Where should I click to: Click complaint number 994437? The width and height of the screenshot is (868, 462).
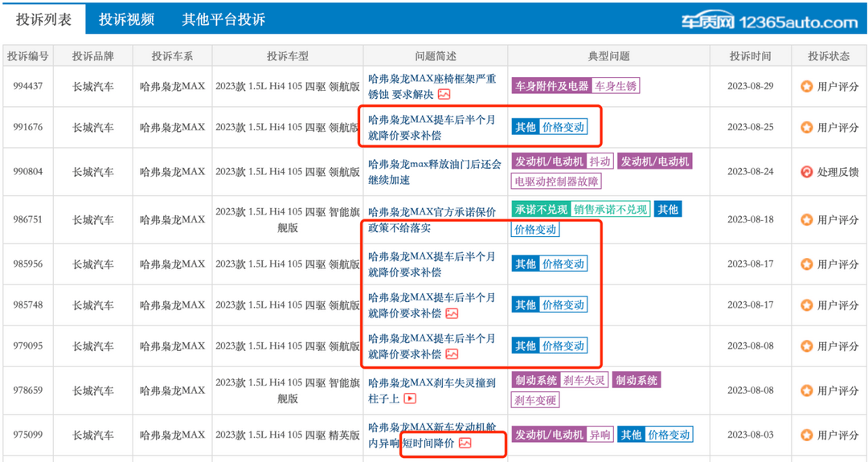tap(27, 86)
